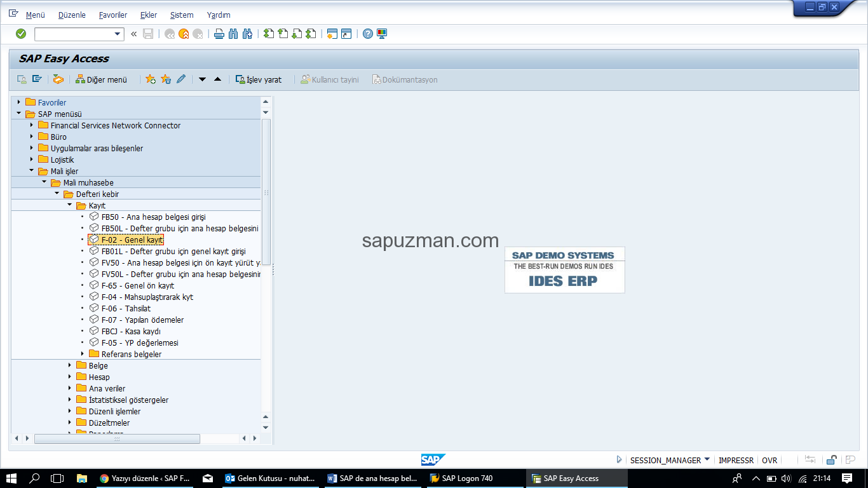Expand the status bar with the small triangle
The width and height of the screenshot is (868, 488).
coord(619,460)
